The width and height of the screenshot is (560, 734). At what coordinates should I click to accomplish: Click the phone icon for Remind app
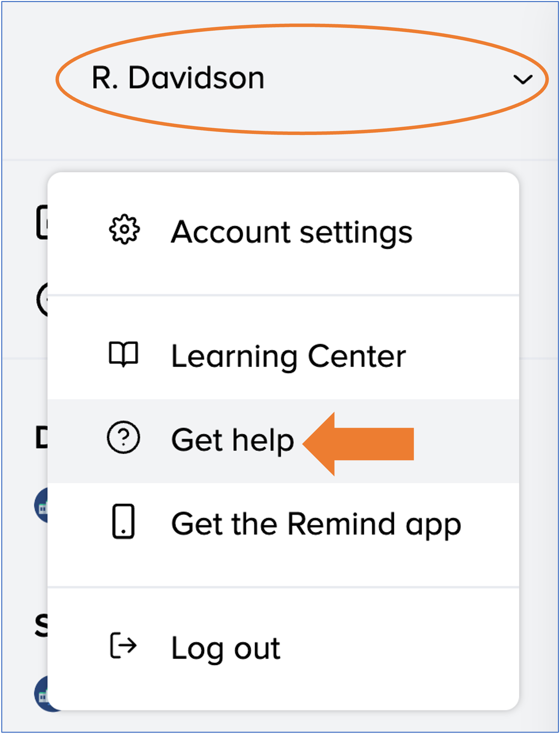(123, 521)
